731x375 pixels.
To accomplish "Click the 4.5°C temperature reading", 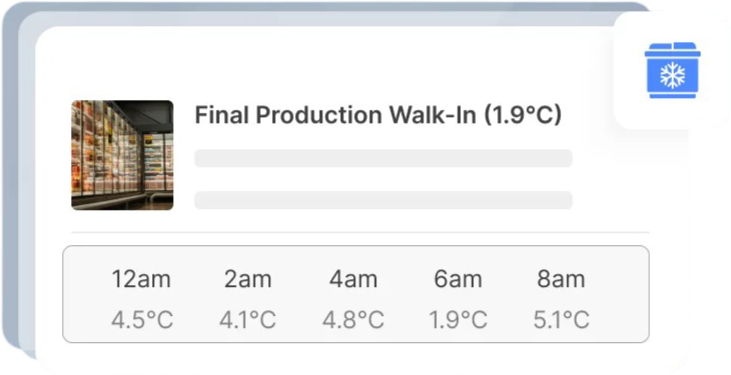I will click(142, 320).
